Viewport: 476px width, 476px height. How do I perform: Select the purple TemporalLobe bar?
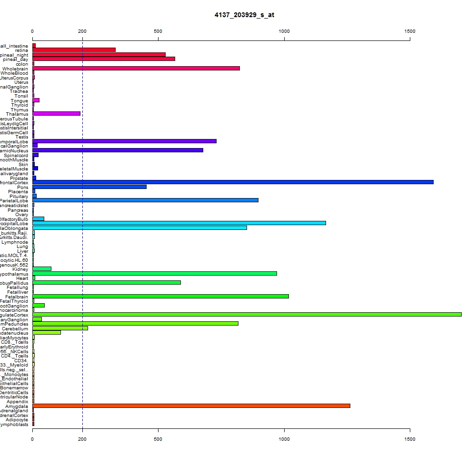(124, 141)
